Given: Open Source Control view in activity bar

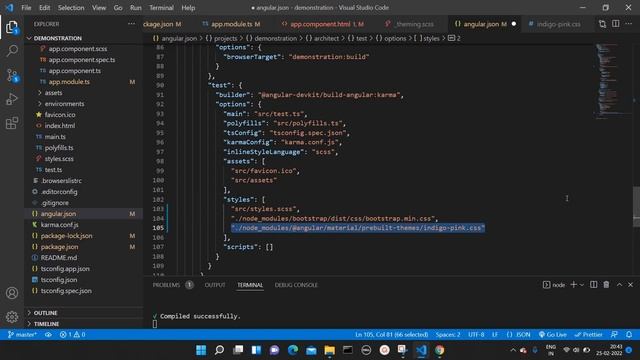Looking at the screenshot, I should pyautogui.click(x=12, y=75).
